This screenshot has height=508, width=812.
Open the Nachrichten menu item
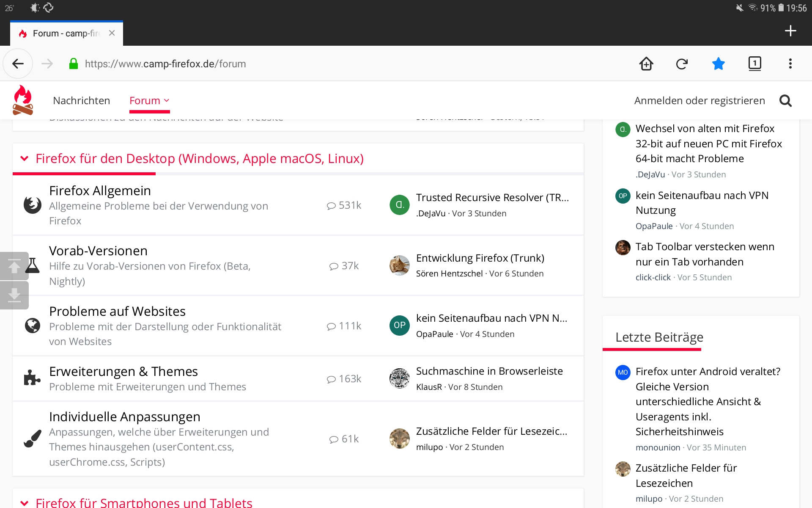(x=82, y=101)
